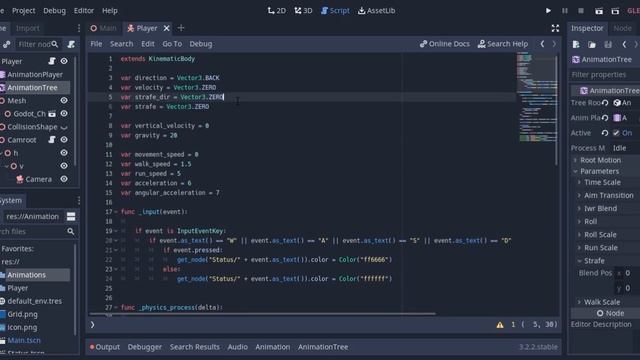Open the Debug menu in script editor
Image resolution: width=640 pixels, height=360 pixels.
(201, 44)
